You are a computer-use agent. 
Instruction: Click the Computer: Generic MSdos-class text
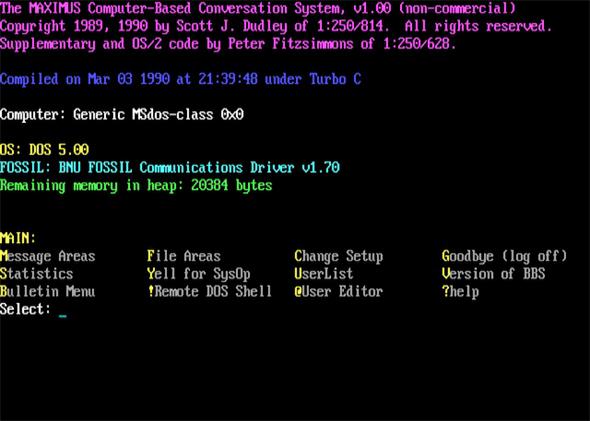(122, 114)
